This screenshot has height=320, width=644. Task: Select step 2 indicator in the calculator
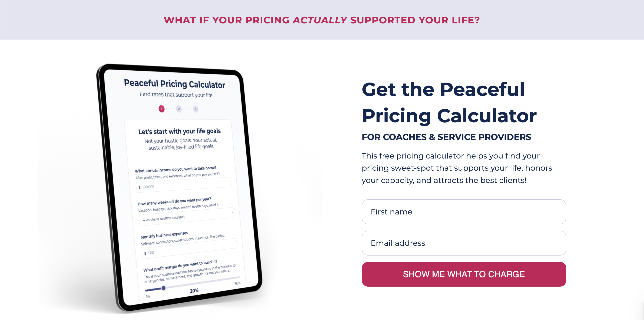179,109
